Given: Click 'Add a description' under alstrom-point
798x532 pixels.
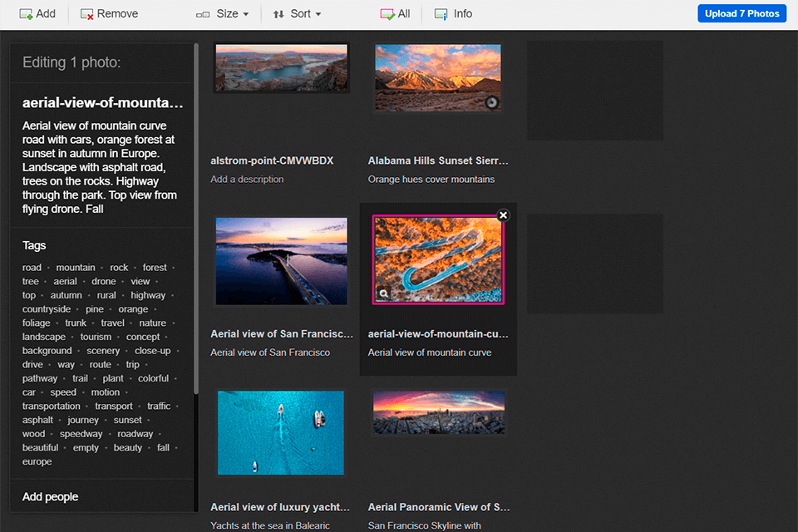Looking at the screenshot, I should [248, 180].
